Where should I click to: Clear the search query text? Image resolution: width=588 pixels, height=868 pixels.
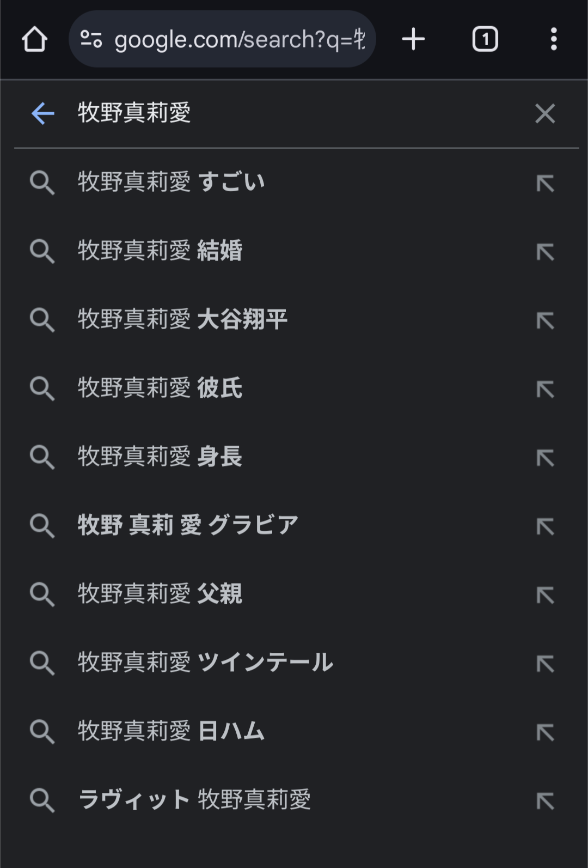(544, 113)
